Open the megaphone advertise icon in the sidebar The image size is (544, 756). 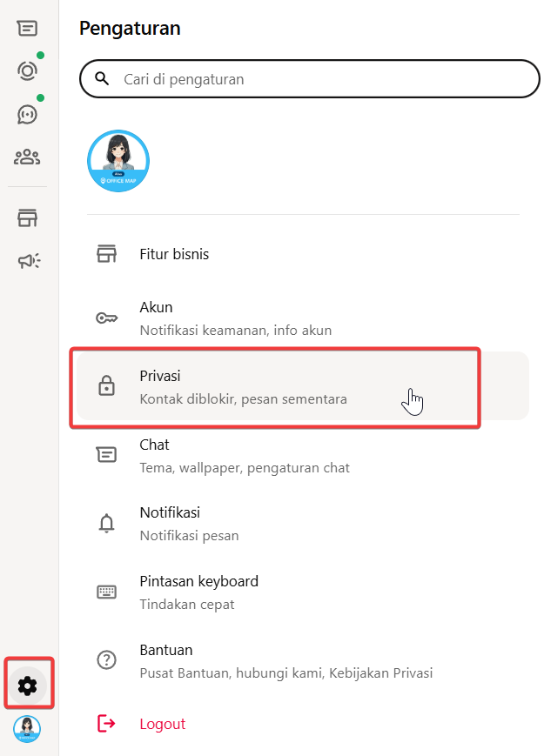pos(28,260)
